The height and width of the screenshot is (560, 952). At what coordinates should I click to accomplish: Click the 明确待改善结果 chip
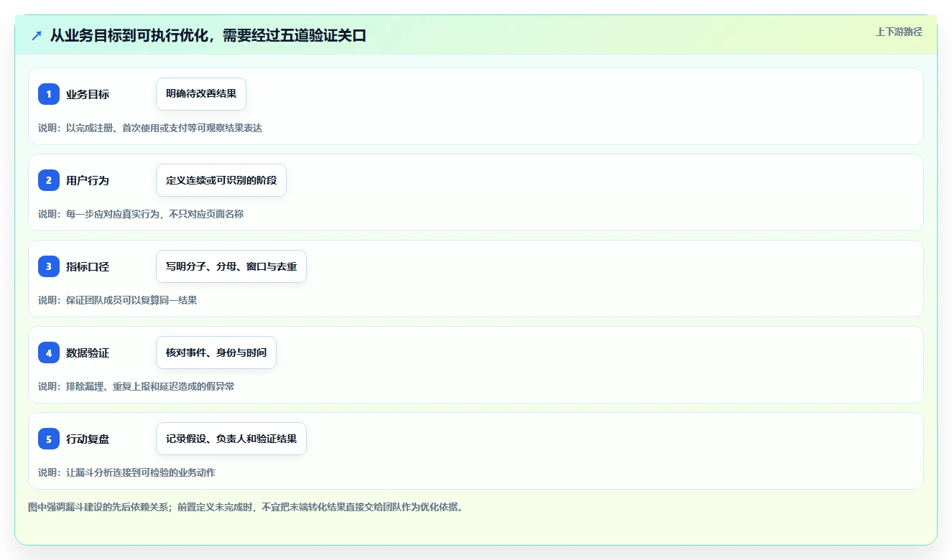click(x=201, y=94)
